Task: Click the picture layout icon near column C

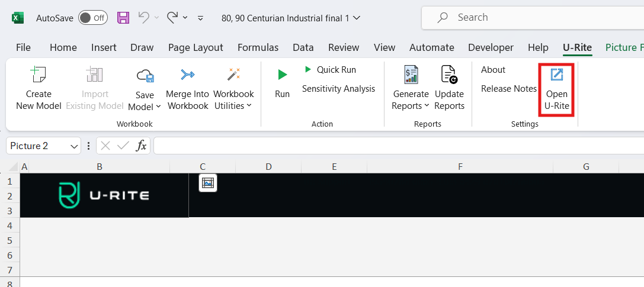Action: coord(207,183)
